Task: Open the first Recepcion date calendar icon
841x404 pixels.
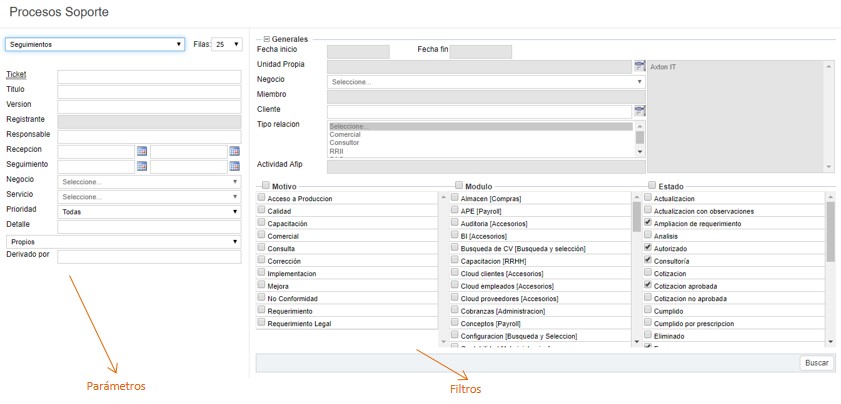Action: pyautogui.click(x=142, y=151)
